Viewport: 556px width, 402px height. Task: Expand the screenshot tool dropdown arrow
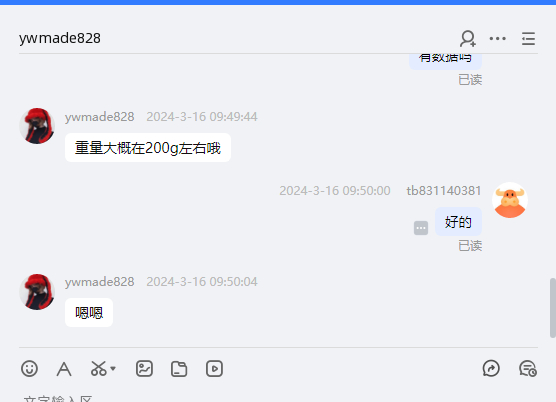pos(113,369)
